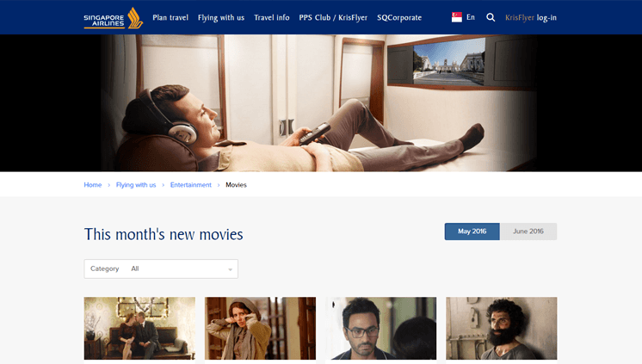Click the Category dropdown arrow
Viewport: 642px width, 364px height.
(230, 269)
